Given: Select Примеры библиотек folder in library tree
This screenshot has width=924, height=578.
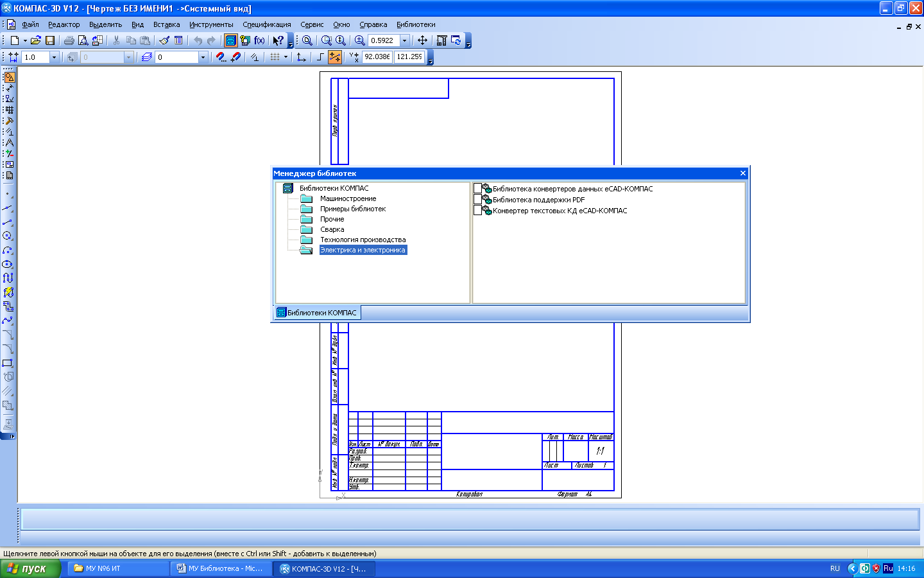Looking at the screenshot, I should 353,209.
